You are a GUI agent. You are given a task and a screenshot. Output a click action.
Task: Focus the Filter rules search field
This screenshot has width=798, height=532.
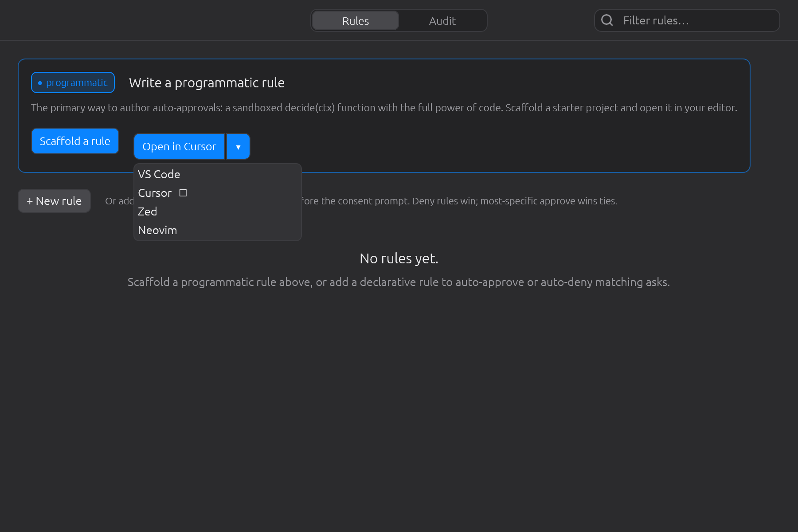[x=687, y=20]
